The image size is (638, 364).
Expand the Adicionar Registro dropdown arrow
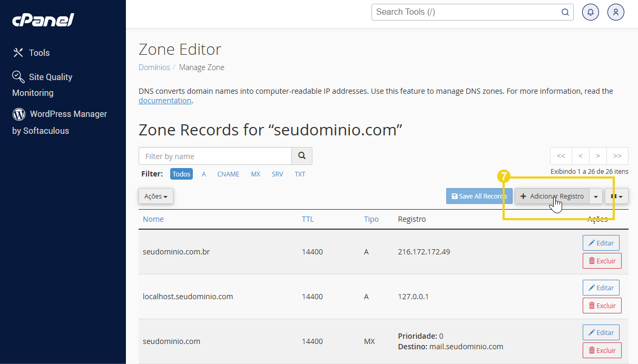point(596,196)
